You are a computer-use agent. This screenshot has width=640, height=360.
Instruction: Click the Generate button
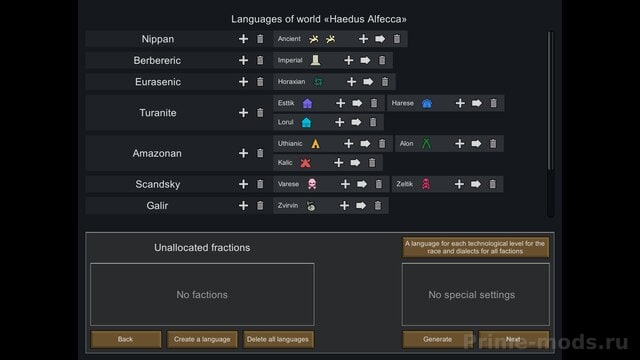[x=438, y=339]
